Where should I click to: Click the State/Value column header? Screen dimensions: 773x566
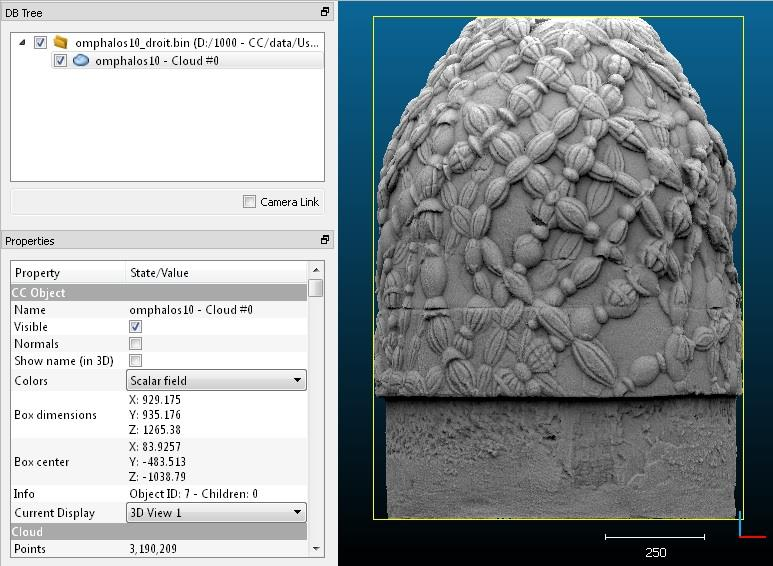coord(159,273)
